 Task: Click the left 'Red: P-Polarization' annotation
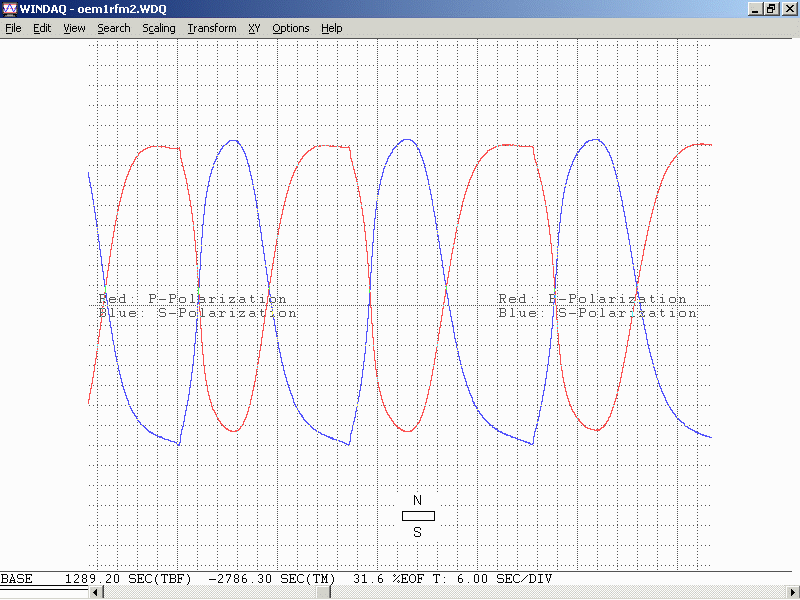point(192,299)
